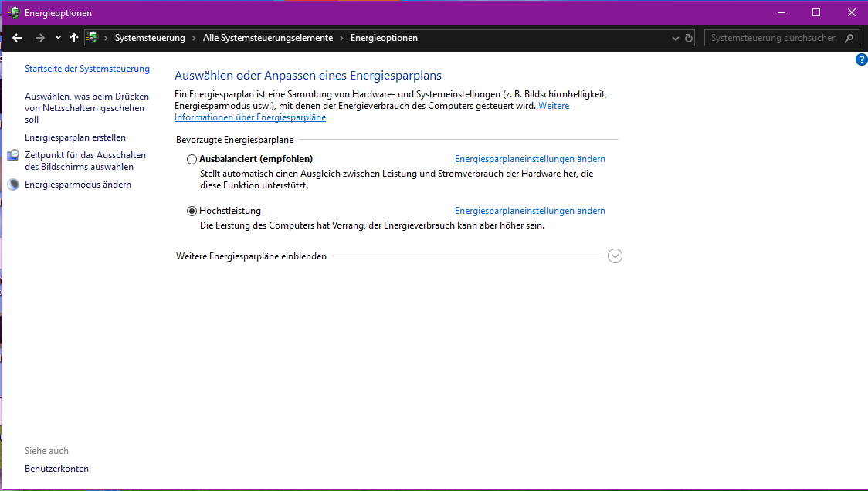Minimize the Energieoptionen window

(782, 12)
